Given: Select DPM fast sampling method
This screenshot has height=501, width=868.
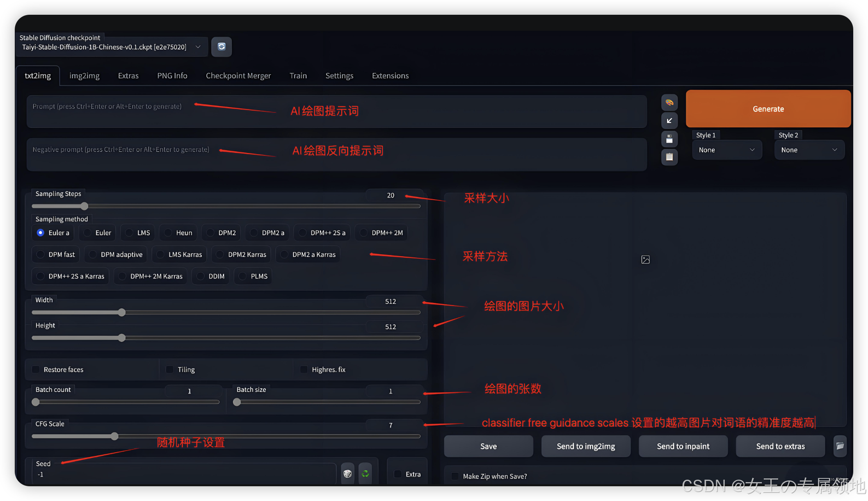Looking at the screenshot, I should click(56, 255).
